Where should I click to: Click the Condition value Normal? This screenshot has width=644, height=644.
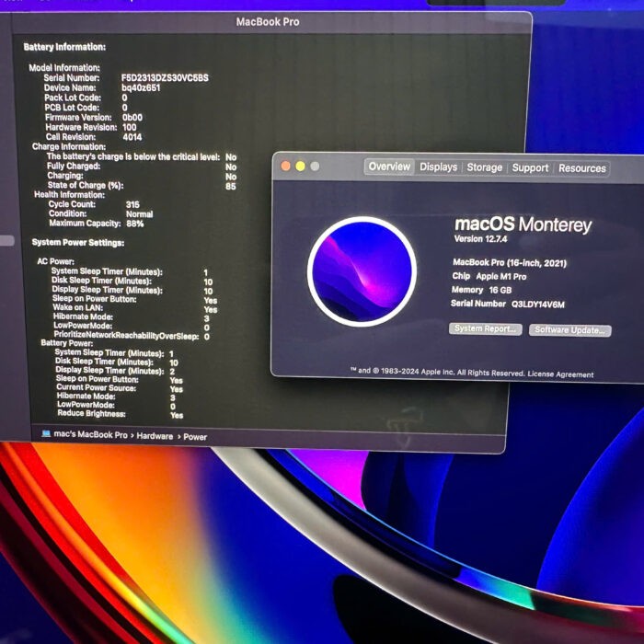click(139, 214)
